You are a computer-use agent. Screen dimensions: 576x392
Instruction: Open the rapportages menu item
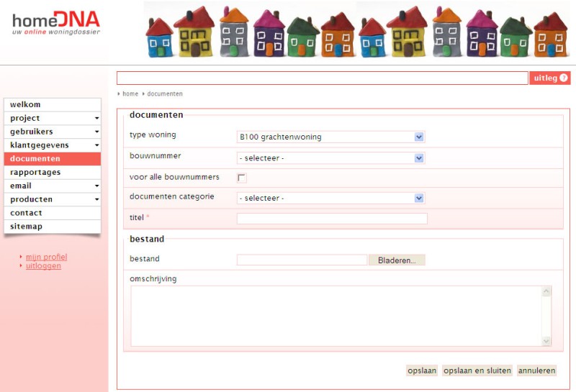[52, 173]
